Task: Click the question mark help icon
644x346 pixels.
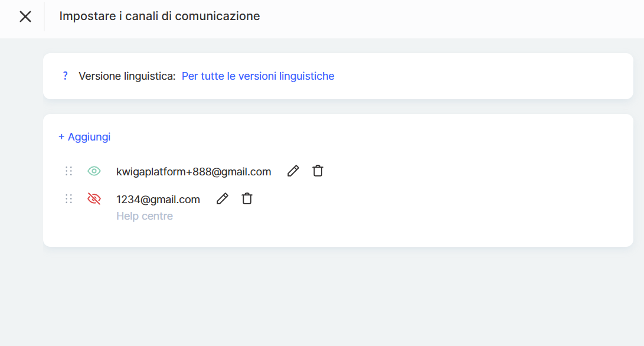Action: (x=66, y=76)
